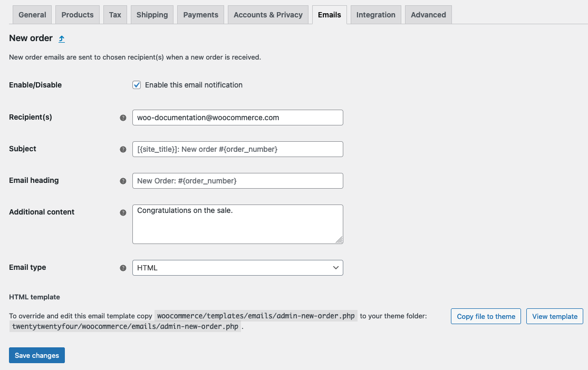This screenshot has width=588, height=370.
Task: Click the View template button
Action: click(x=554, y=316)
